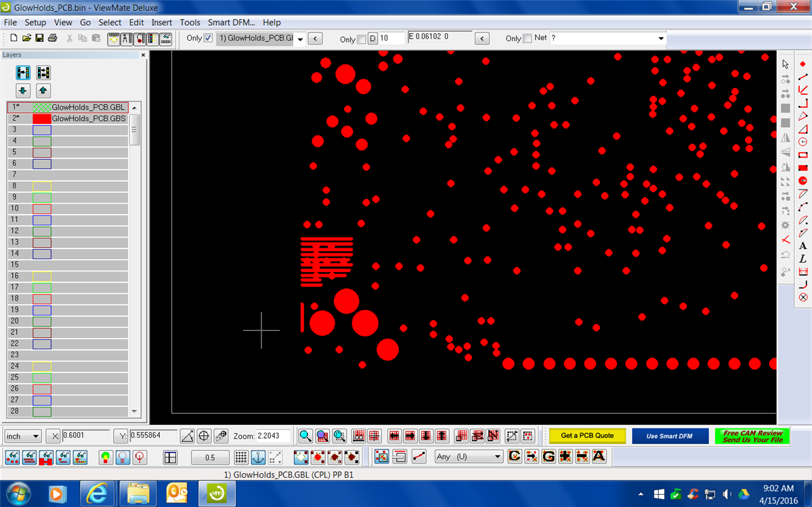This screenshot has width=812, height=507.
Task: Click the Save disk icon
Action: [40, 38]
